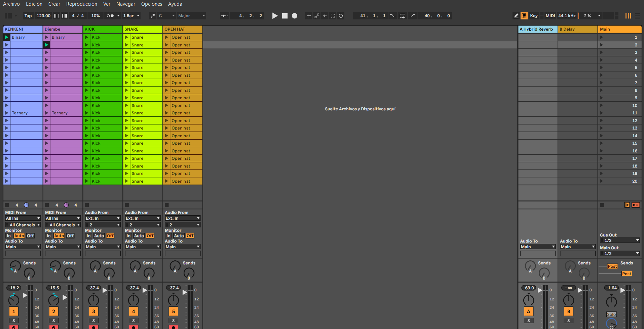This screenshot has width=644, height=329.
Task: Toggle Track Activator 3 for KICK
Action: click(x=93, y=312)
